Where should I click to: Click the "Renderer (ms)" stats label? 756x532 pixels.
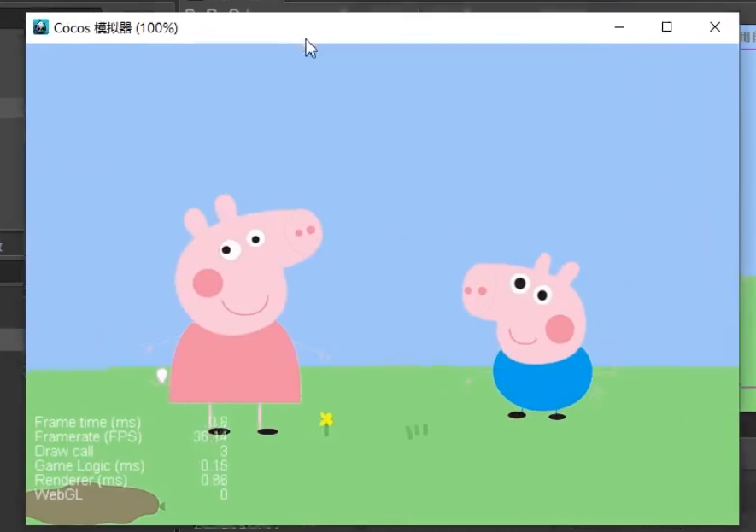(81, 480)
